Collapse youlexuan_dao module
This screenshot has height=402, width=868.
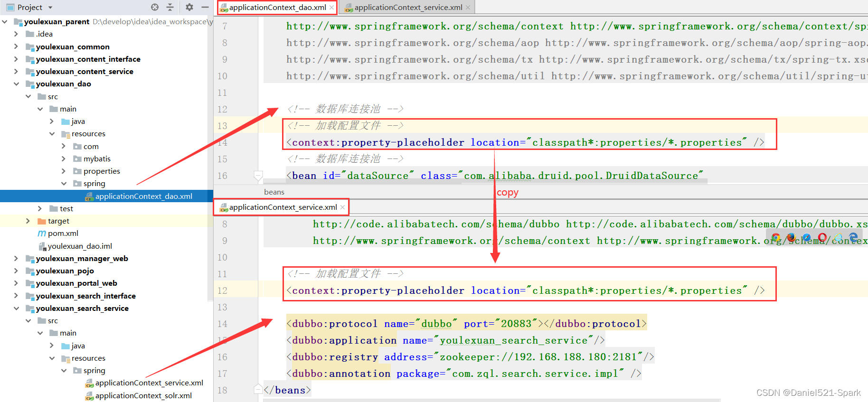pyautogui.click(x=16, y=84)
